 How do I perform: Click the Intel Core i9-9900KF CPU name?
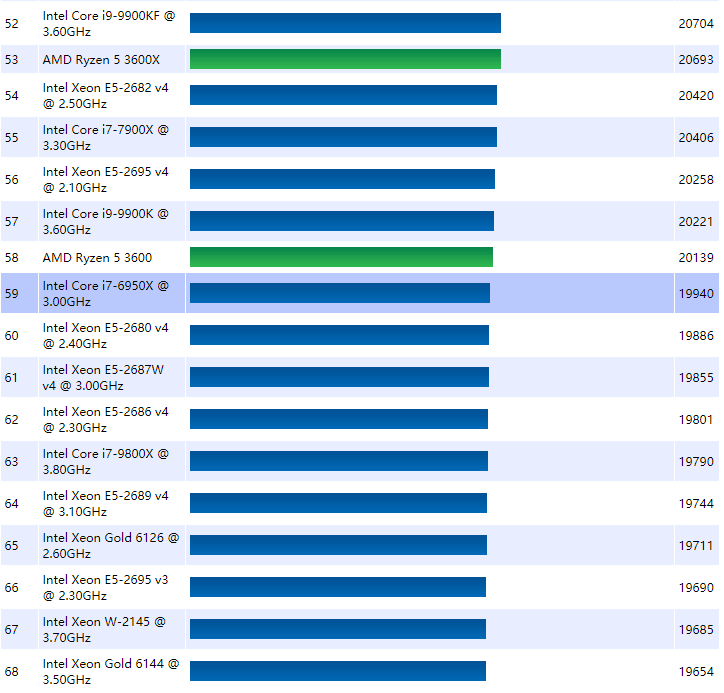click(108, 24)
